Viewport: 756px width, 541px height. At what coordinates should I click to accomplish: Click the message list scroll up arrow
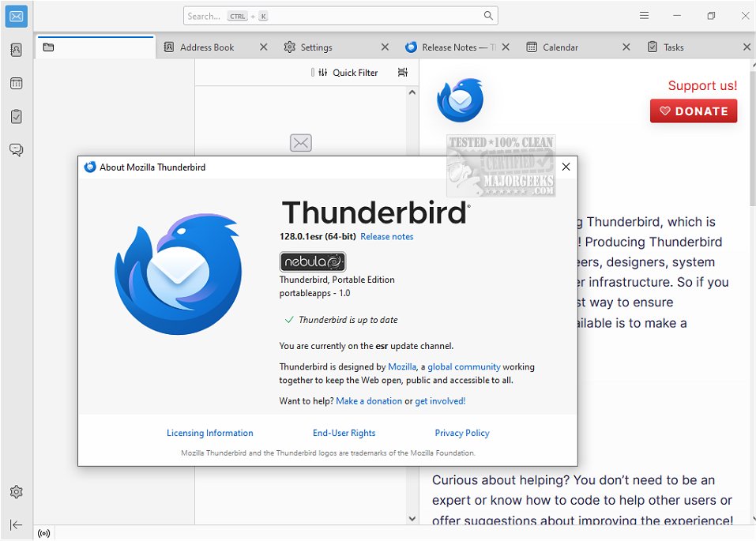(412, 92)
